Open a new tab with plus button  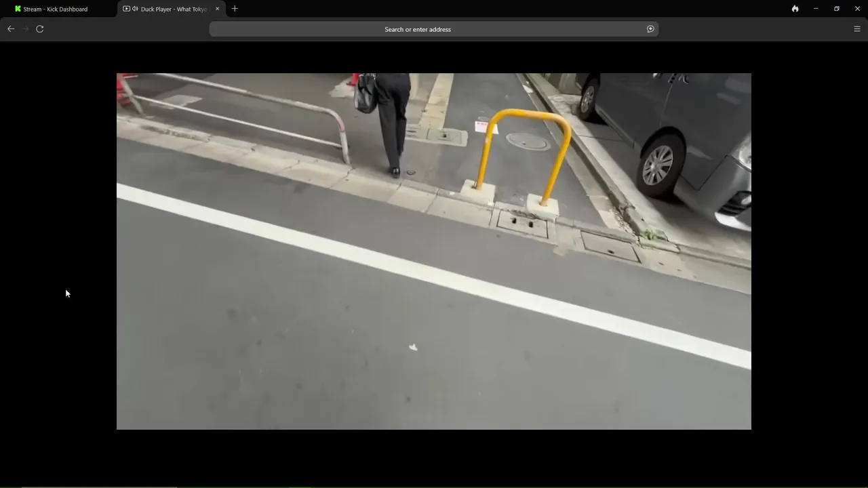coord(235,9)
